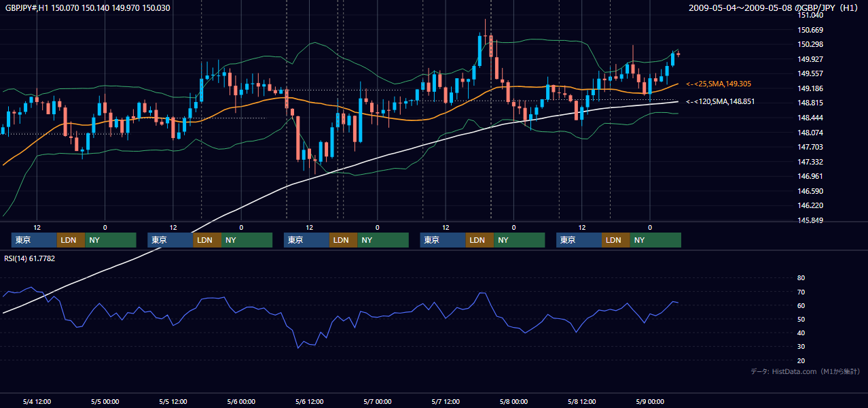Select the NY session block for May 8

click(655, 240)
